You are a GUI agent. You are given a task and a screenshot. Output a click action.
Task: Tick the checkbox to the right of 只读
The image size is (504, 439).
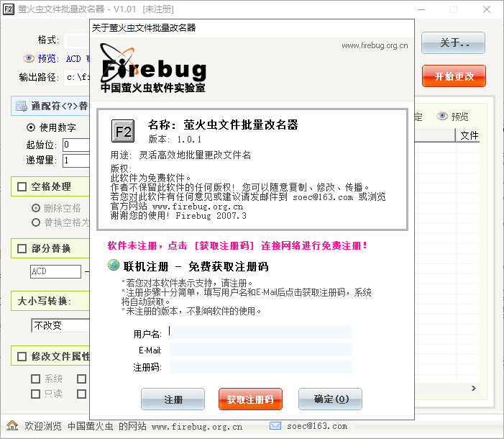point(82,394)
